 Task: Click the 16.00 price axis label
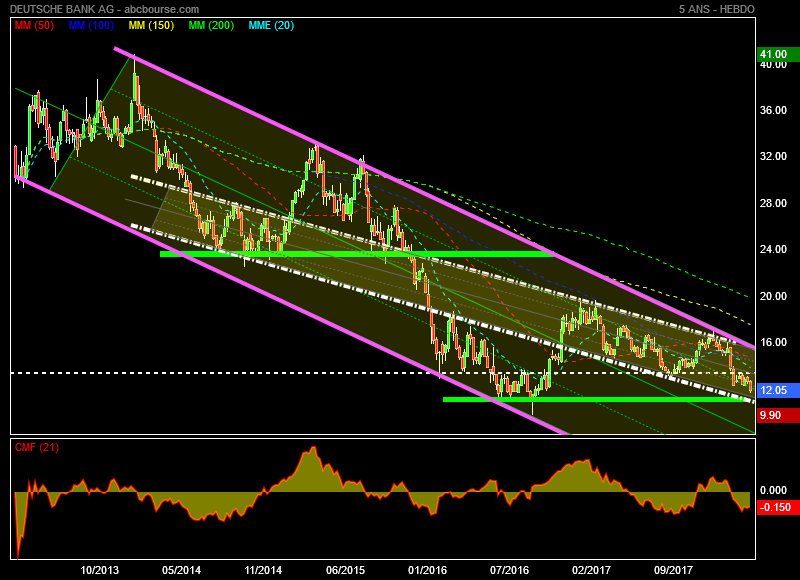(773, 342)
